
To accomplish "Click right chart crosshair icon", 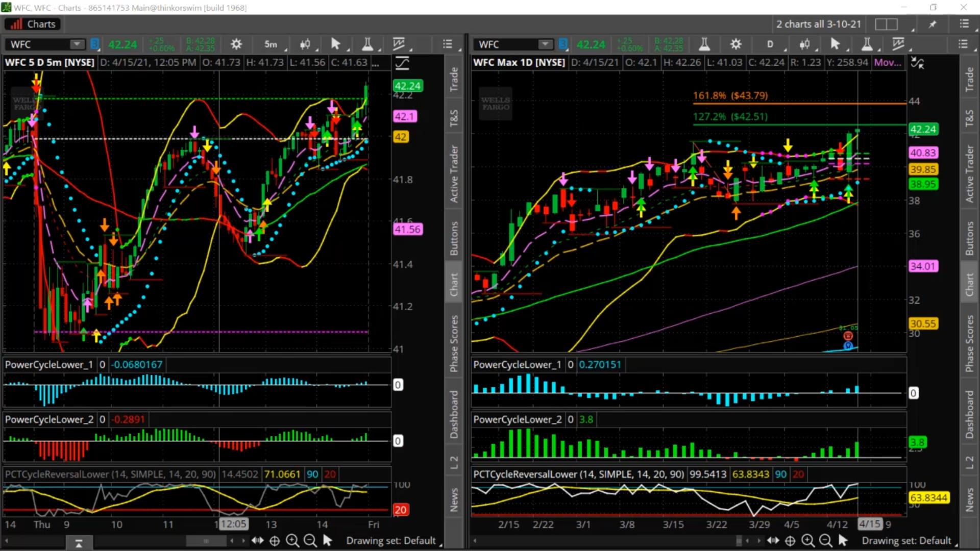I will point(790,541).
